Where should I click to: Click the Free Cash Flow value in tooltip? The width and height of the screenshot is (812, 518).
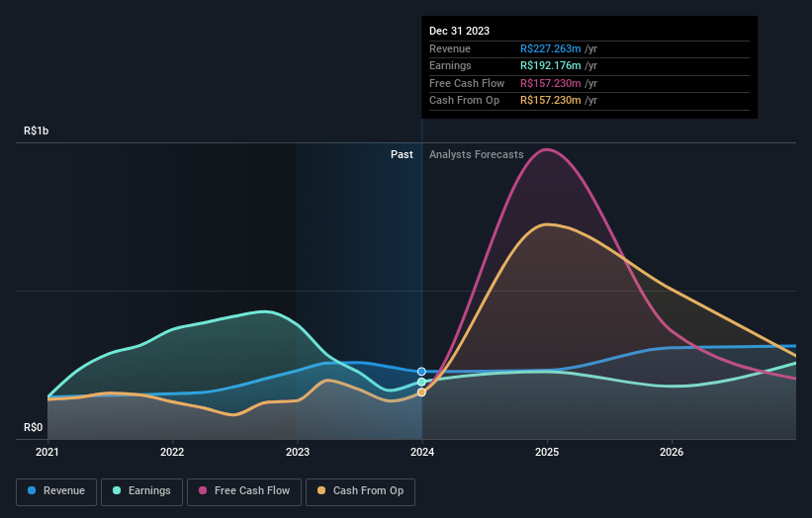pos(551,83)
